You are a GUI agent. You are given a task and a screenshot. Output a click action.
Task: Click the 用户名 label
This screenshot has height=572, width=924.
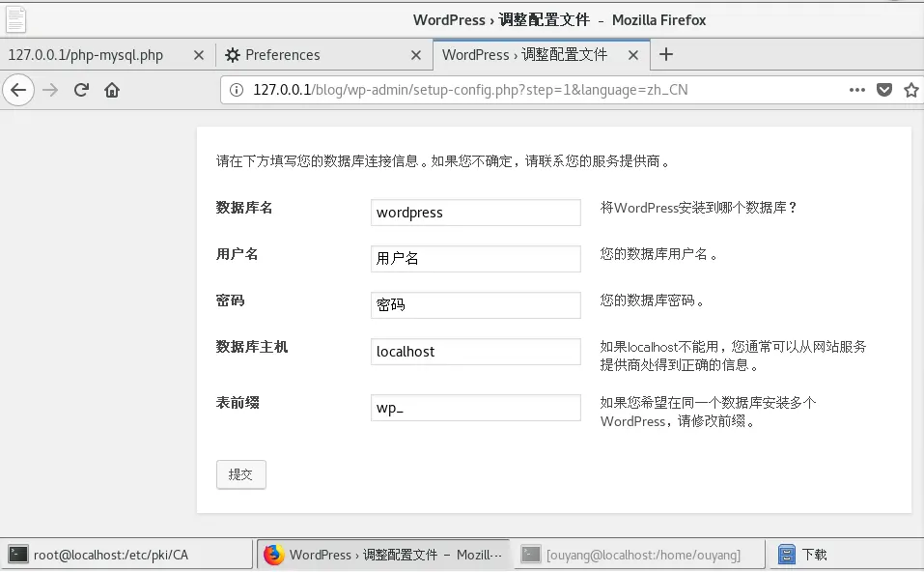click(x=237, y=254)
